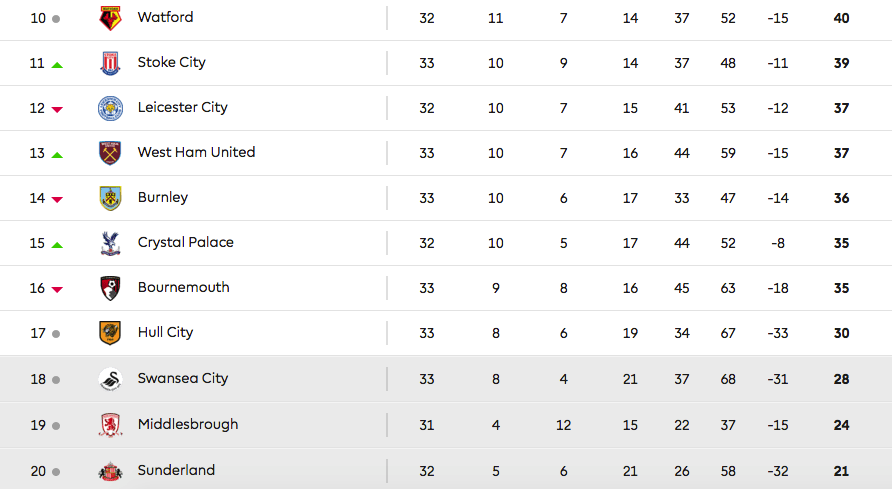
Task: Click the Middlesbrough club badge
Action: [x=110, y=425]
